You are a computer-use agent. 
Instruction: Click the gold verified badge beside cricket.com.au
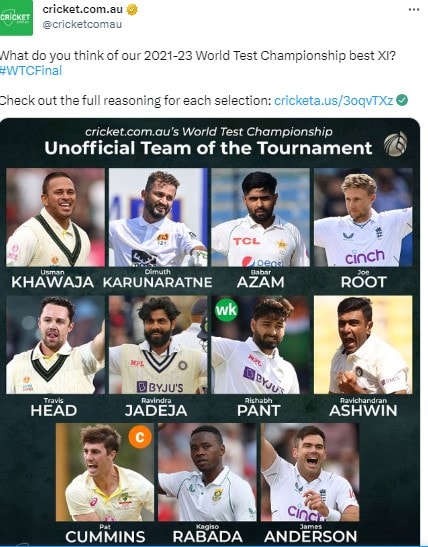coord(132,10)
